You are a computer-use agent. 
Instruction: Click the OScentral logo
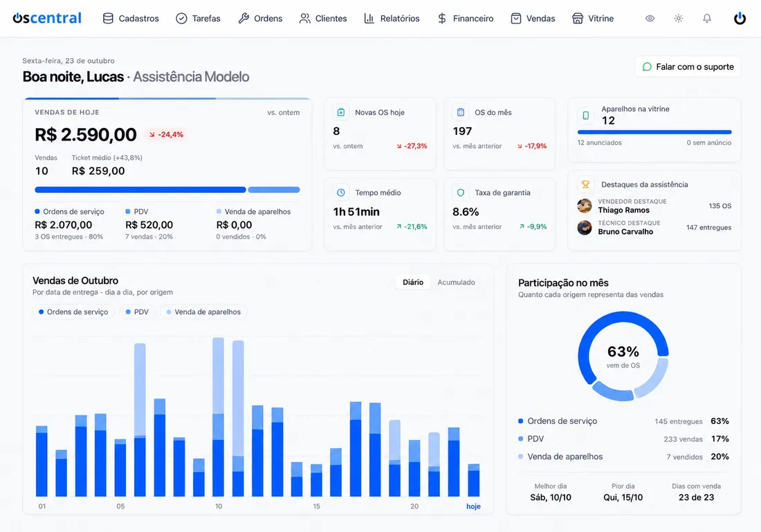pos(47,19)
